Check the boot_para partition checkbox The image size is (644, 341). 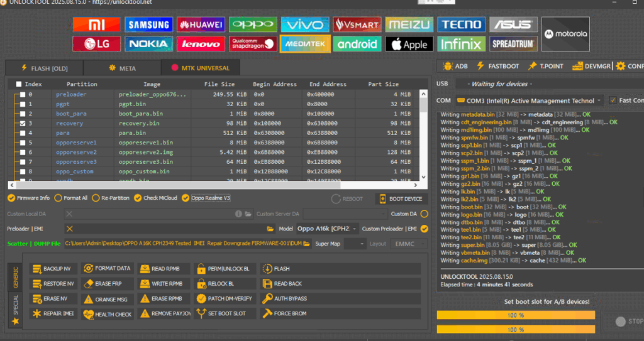[23, 114]
